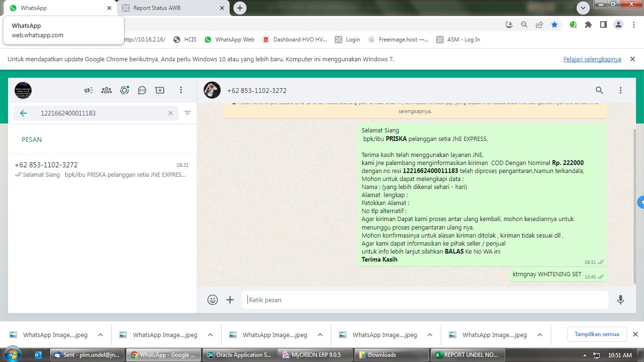Image resolution: width=644 pixels, height=362 pixels.
Task: Open the Extensions puzzle icon
Action: click(x=588, y=25)
